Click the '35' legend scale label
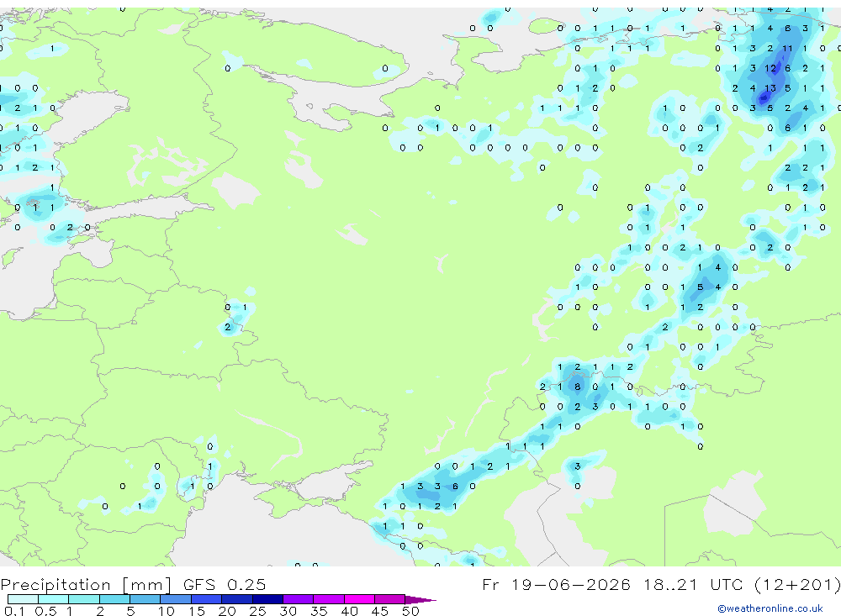Viewport: 841px width, 616px height. pos(319,611)
